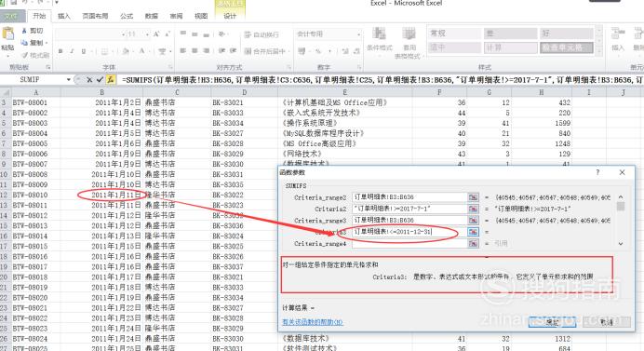
Task: Click the Criteria_range4 input field
Action: click(x=409, y=243)
